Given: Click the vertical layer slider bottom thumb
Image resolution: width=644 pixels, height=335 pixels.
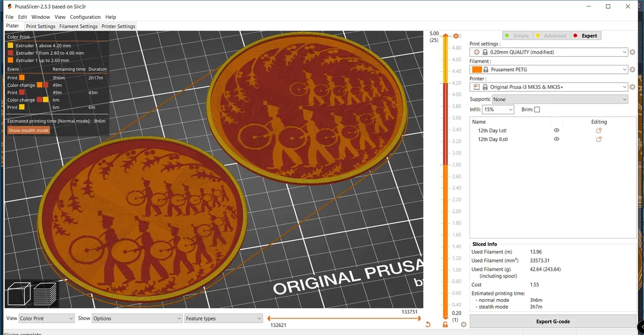Looking at the screenshot, I should tap(445, 317).
